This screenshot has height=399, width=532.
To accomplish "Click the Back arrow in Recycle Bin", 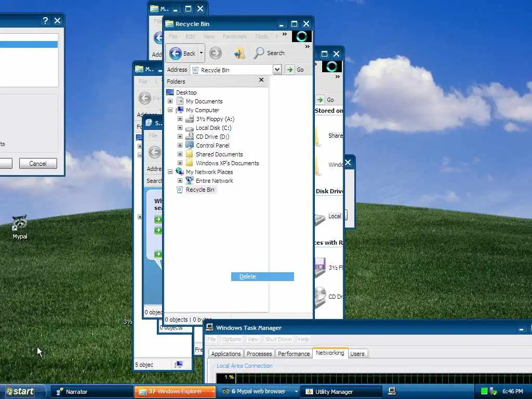I will pos(176,54).
